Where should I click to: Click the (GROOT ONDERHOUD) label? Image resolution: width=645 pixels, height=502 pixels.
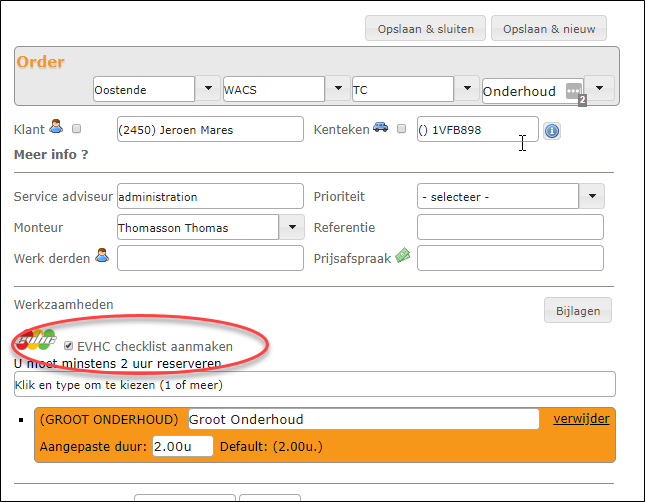coord(109,419)
